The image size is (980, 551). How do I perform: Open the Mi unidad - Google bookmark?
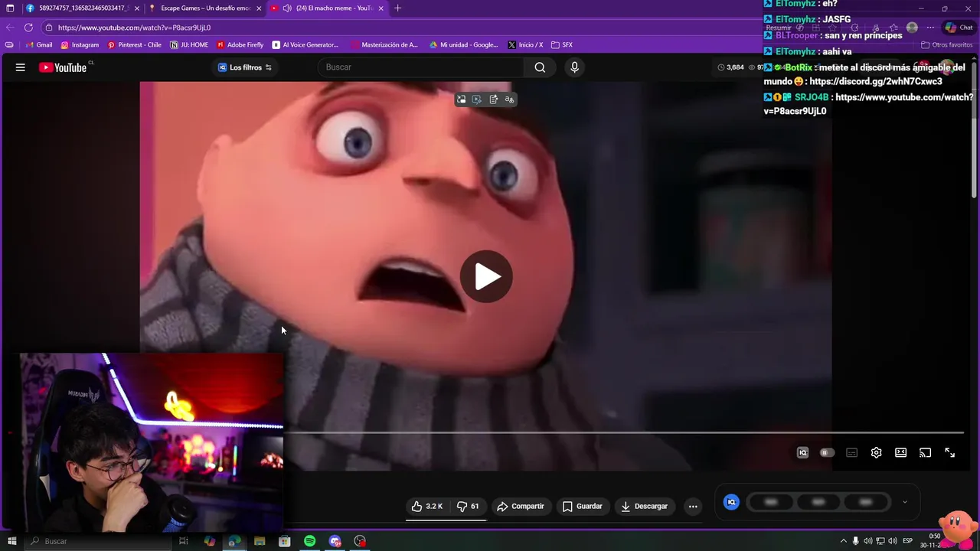[463, 45]
